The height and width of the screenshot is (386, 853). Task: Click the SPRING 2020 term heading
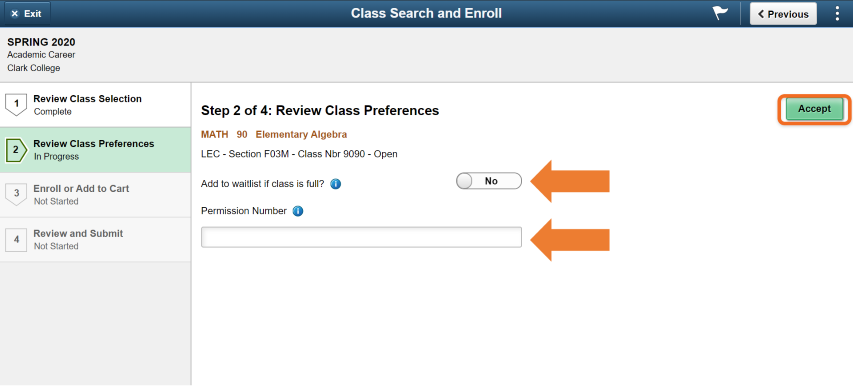(x=41, y=42)
